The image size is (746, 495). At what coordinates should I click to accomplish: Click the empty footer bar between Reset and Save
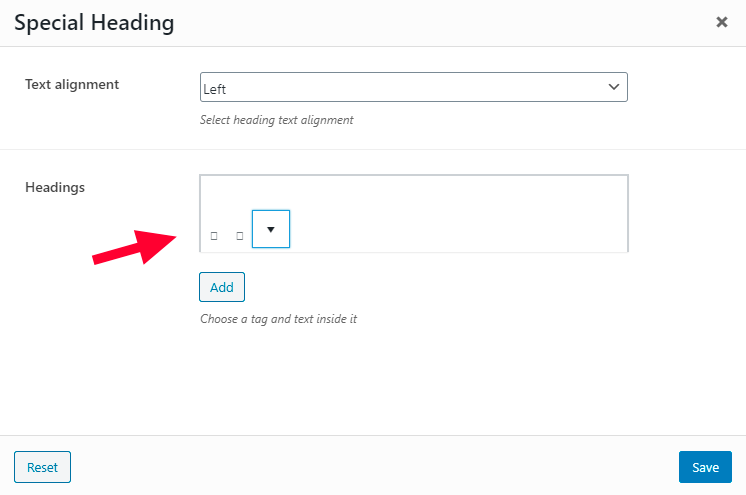point(375,467)
